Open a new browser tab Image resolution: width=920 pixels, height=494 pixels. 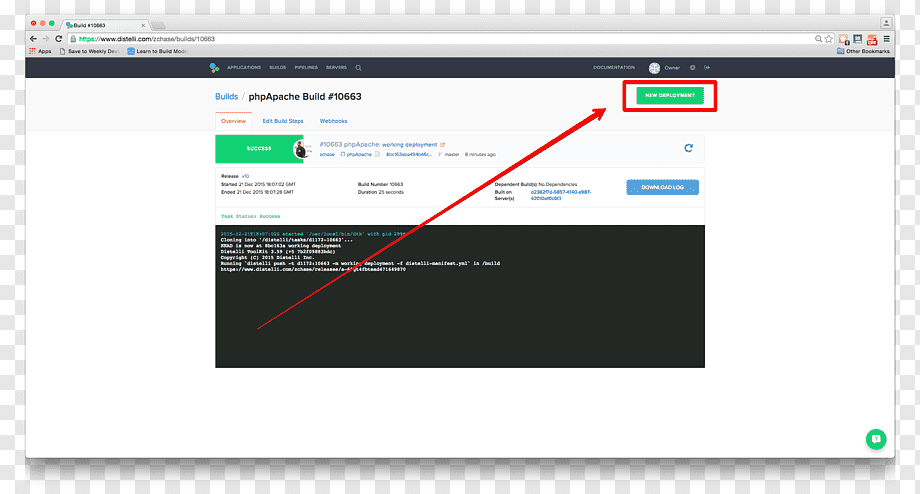[158, 25]
